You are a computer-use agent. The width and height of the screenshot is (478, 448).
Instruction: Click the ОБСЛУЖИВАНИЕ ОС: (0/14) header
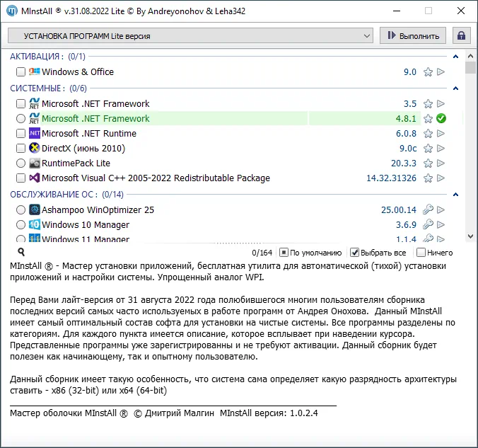[x=66, y=195]
